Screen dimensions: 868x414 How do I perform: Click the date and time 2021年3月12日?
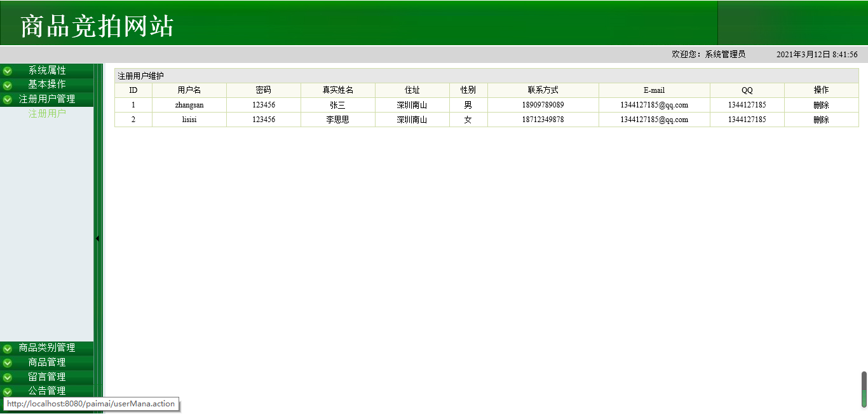click(x=817, y=55)
